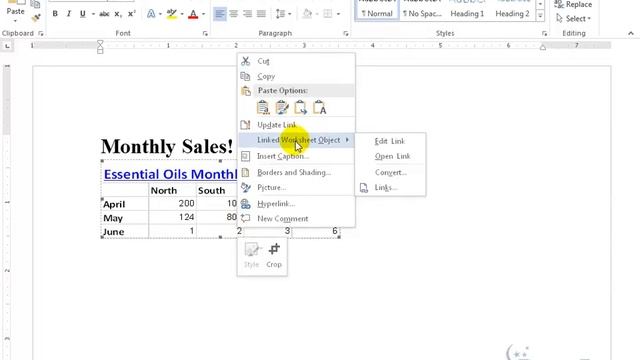Image resolution: width=640 pixels, height=360 pixels.
Task: Open Font dialog launcher
Action: [205, 33]
